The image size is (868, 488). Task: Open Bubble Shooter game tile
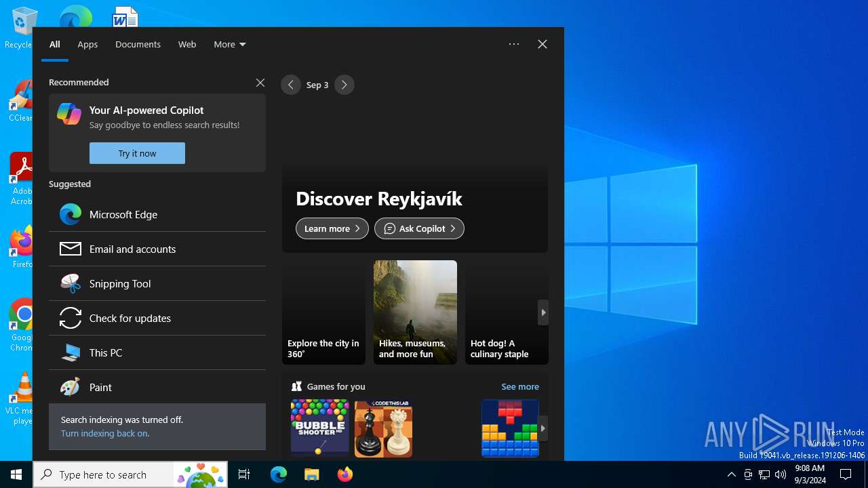320,428
